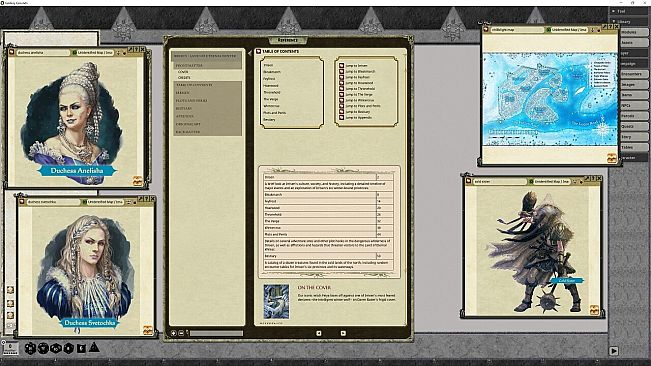Click the Table of Contents link icon
This screenshot has height=366, width=651.
[258, 51]
